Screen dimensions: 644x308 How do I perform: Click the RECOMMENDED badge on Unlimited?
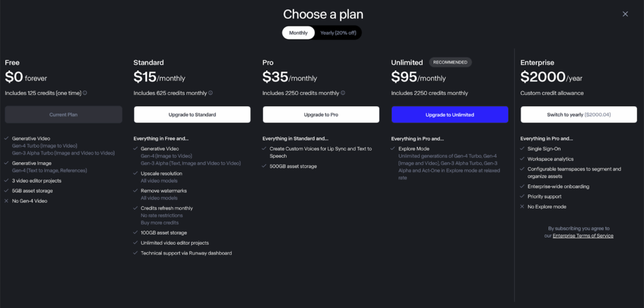tap(450, 62)
